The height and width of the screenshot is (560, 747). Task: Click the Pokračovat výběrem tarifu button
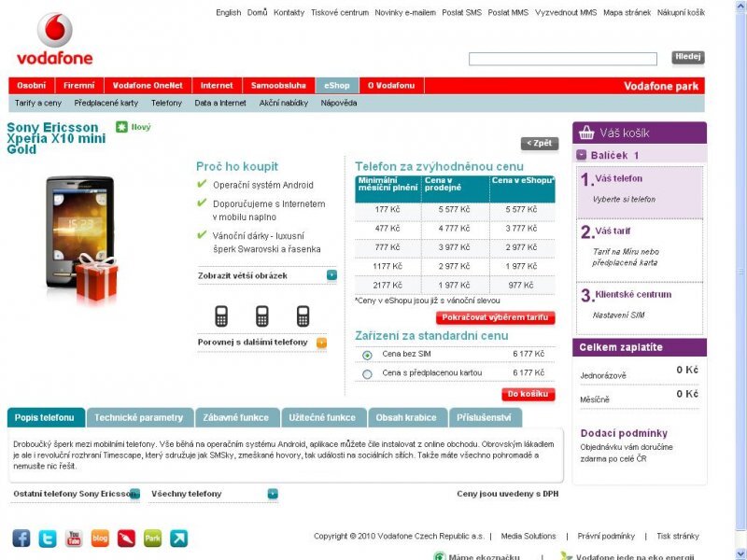click(493, 318)
